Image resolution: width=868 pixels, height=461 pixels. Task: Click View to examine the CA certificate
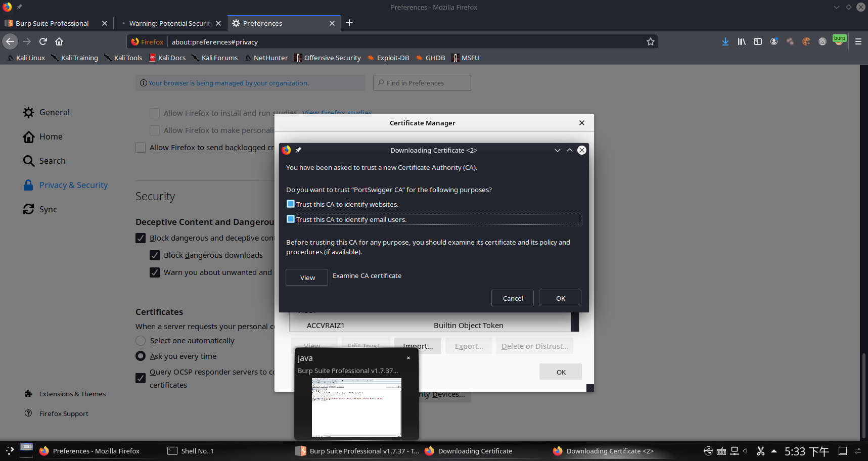pos(307,278)
